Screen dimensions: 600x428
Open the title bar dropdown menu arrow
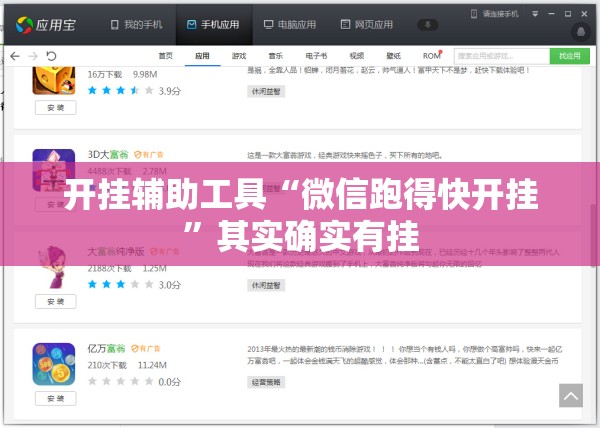tap(535, 14)
